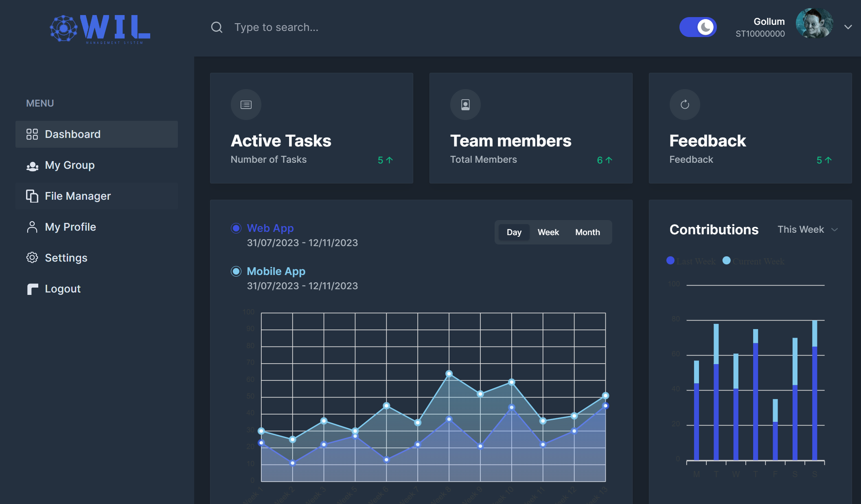Image resolution: width=861 pixels, height=504 pixels.
Task: Click Web App data point at Week 13
Action: tap(605, 406)
